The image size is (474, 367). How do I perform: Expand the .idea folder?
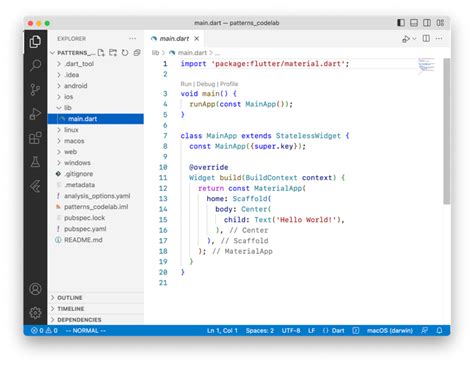pos(96,75)
